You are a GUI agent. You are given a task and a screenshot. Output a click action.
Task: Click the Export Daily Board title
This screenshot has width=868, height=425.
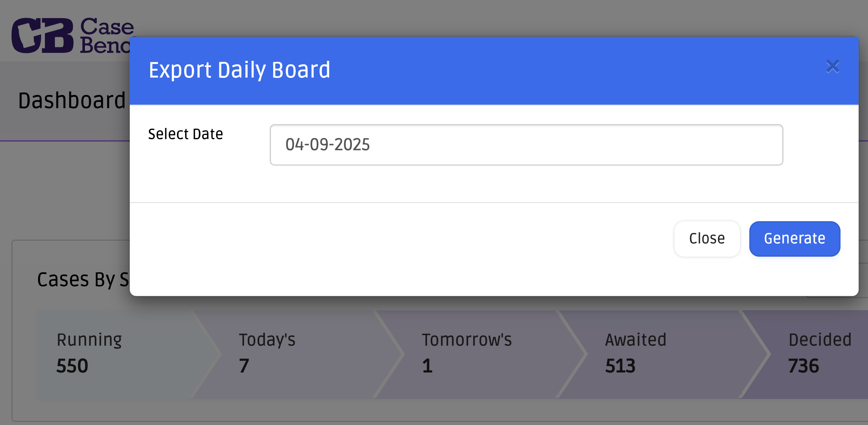pos(239,70)
